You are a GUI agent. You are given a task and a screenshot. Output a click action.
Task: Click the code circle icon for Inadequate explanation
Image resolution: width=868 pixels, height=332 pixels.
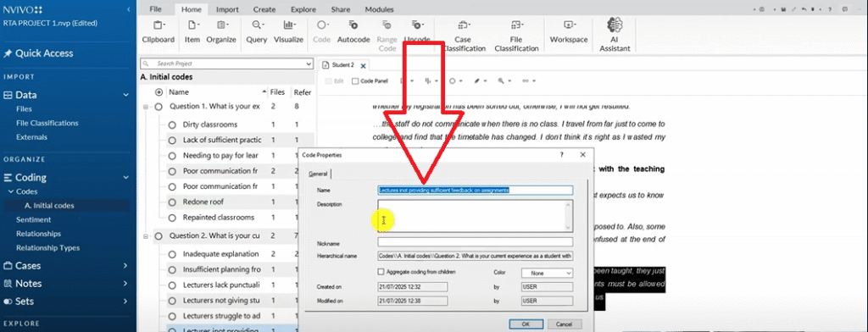[171, 254]
